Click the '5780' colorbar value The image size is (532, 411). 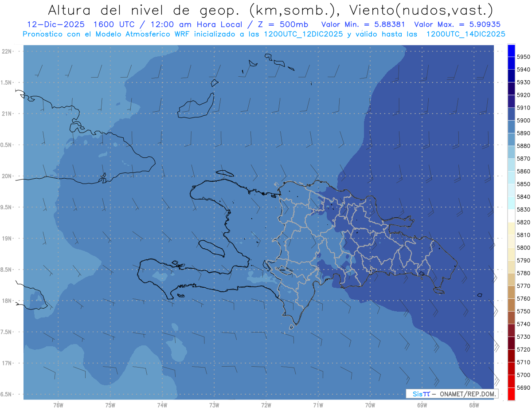click(x=524, y=273)
